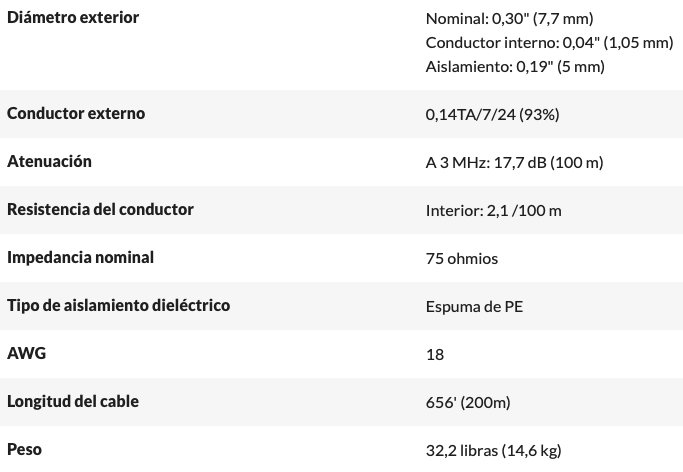Click the AWG value '18'
This screenshot has width=683, height=472.
[435, 354]
